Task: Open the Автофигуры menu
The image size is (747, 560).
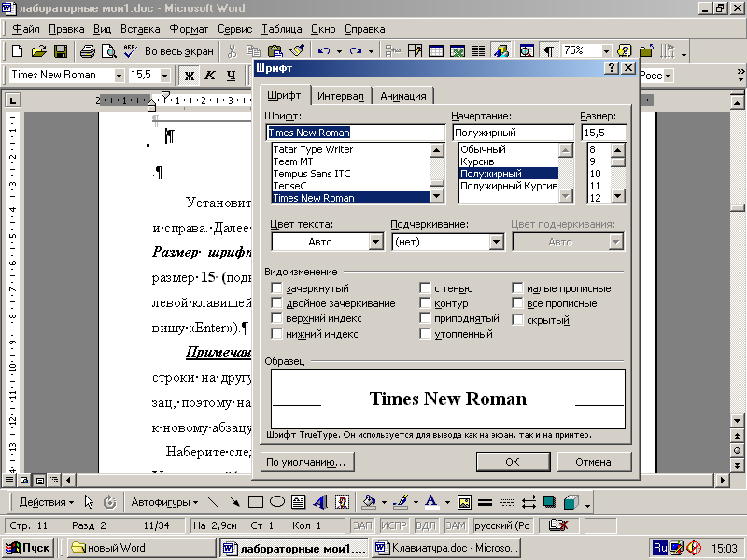Action: click(x=164, y=502)
